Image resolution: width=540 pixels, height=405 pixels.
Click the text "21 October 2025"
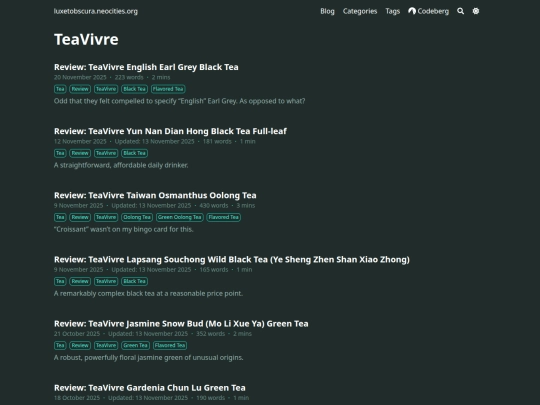click(77, 334)
